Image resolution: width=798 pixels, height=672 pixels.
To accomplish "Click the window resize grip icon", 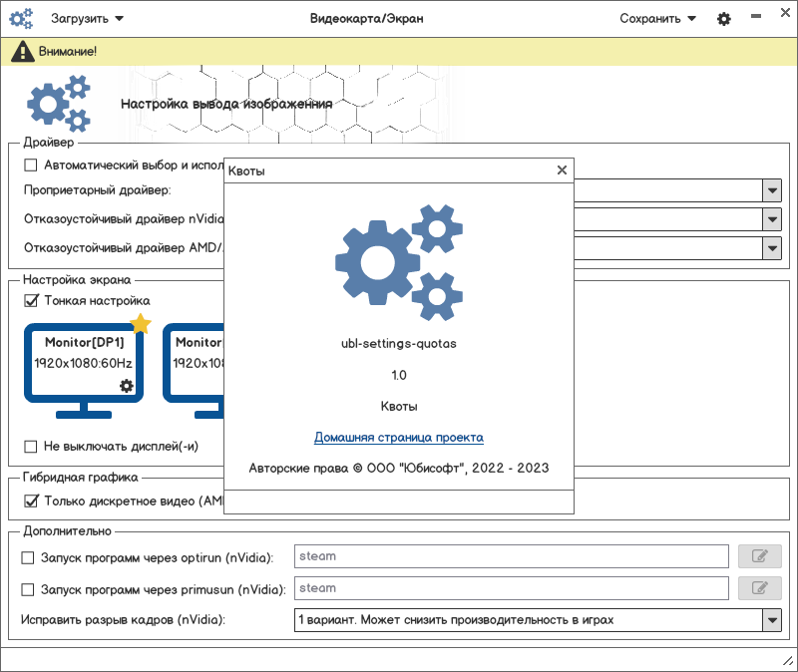I will [788, 661].
